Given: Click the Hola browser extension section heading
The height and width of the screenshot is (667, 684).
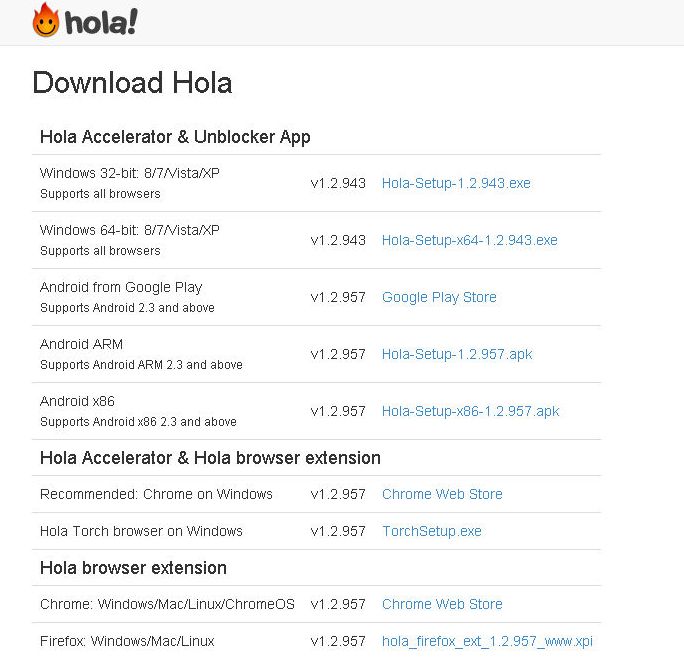Looking at the screenshot, I should pos(133,568).
